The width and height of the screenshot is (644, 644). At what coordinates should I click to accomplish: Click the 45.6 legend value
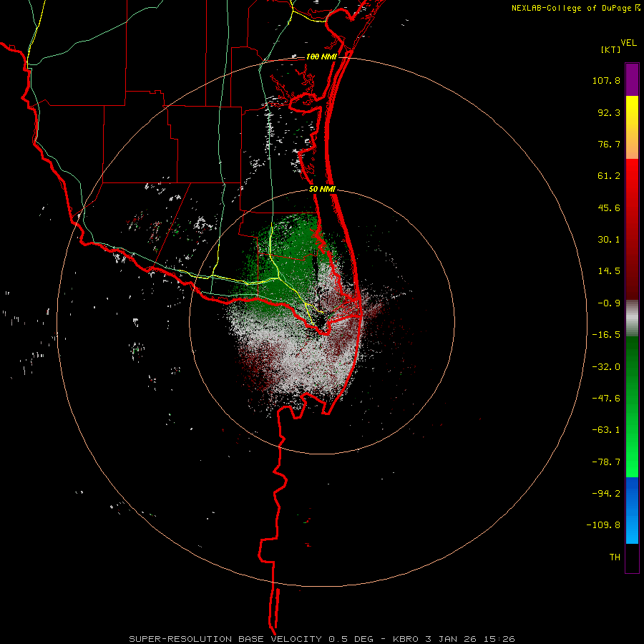[609, 208]
